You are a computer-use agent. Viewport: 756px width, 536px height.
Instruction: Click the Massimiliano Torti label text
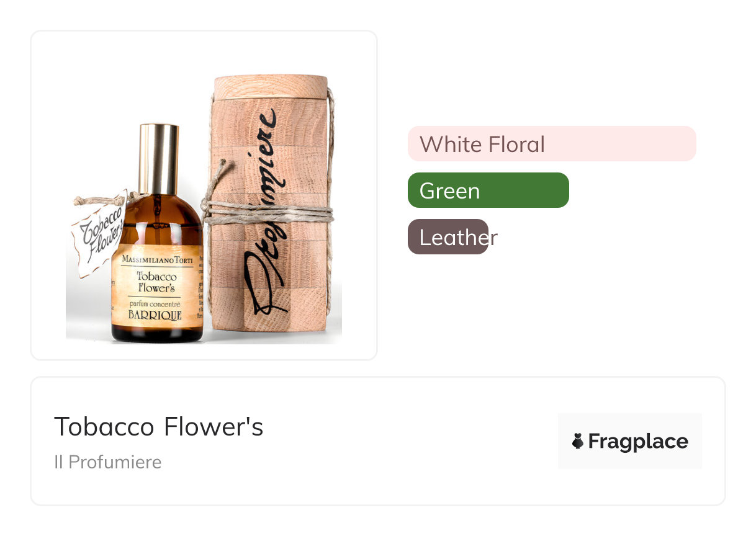click(x=158, y=258)
